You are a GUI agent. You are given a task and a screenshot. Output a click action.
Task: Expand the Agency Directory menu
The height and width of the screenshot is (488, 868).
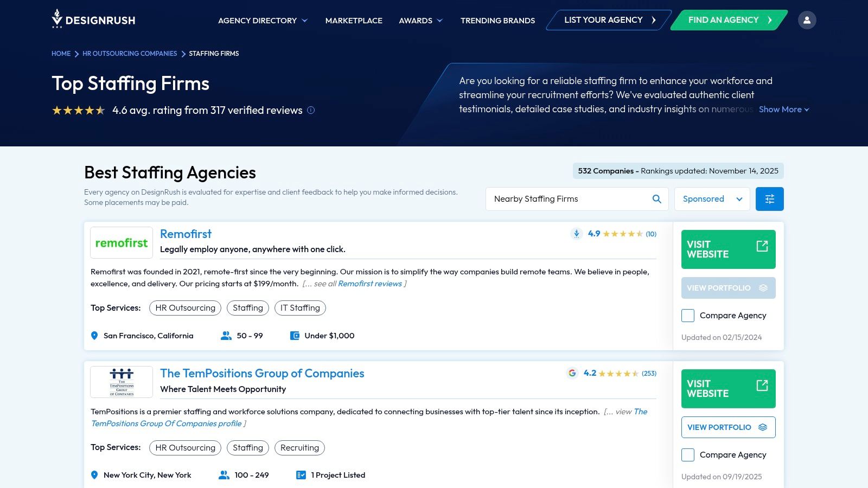point(263,21)
